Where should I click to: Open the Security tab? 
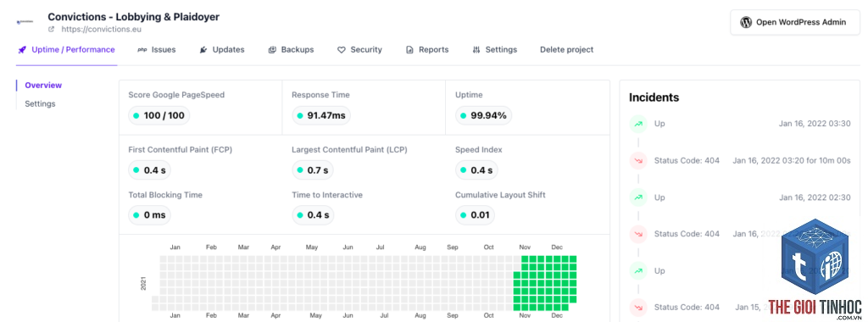359,50
